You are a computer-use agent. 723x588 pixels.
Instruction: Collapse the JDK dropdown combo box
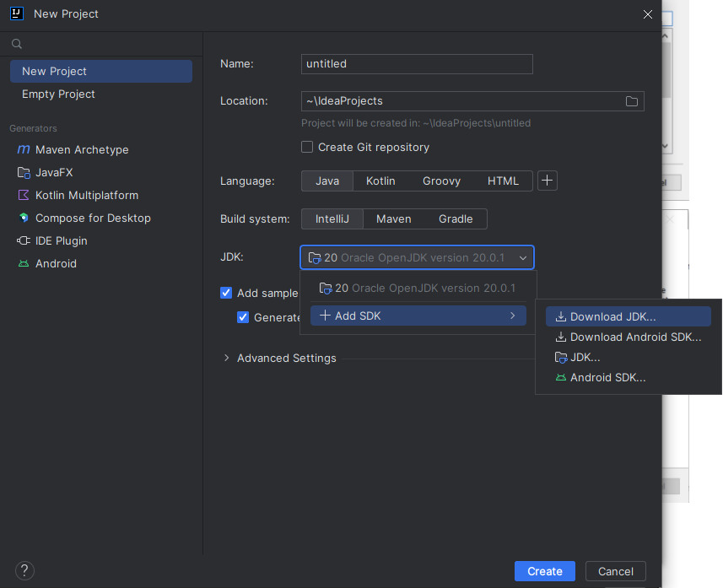417,257
